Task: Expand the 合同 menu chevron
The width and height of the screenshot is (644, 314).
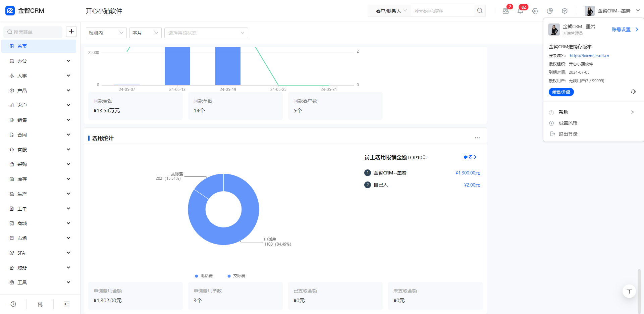Action: 68,135
